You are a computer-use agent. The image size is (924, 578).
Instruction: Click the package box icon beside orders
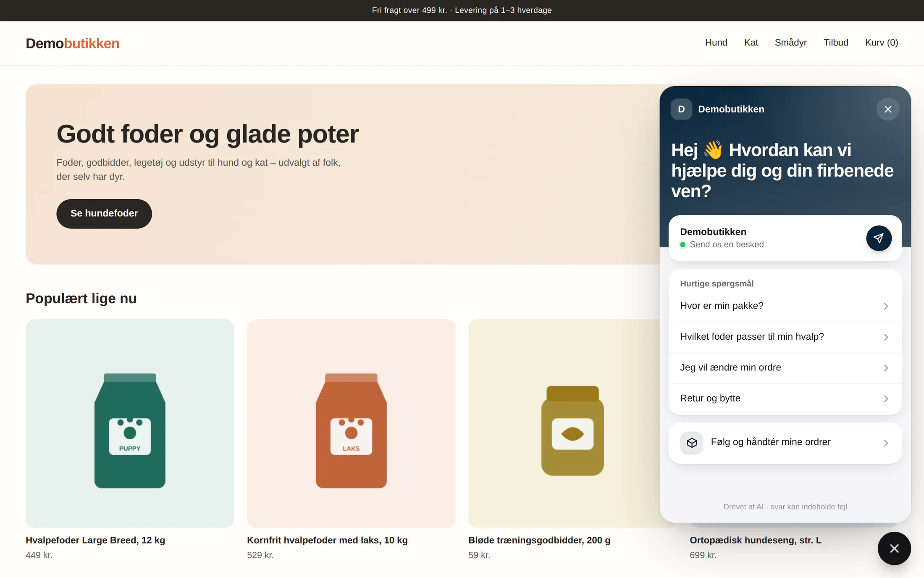(x=692, y=443)
